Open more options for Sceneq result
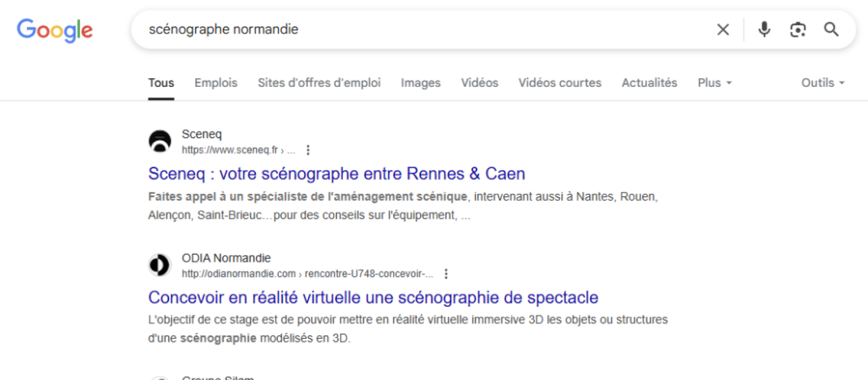 pos(308,150)
